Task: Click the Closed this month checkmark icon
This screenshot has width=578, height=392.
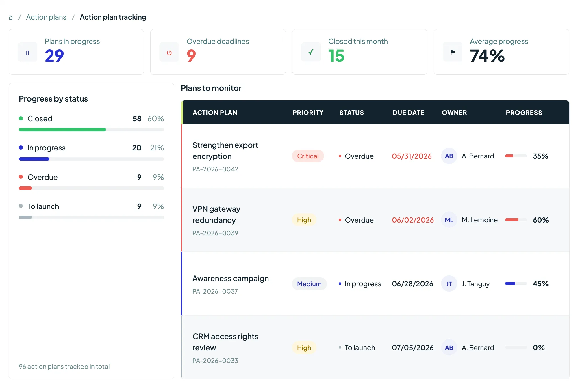Action: 311,52
